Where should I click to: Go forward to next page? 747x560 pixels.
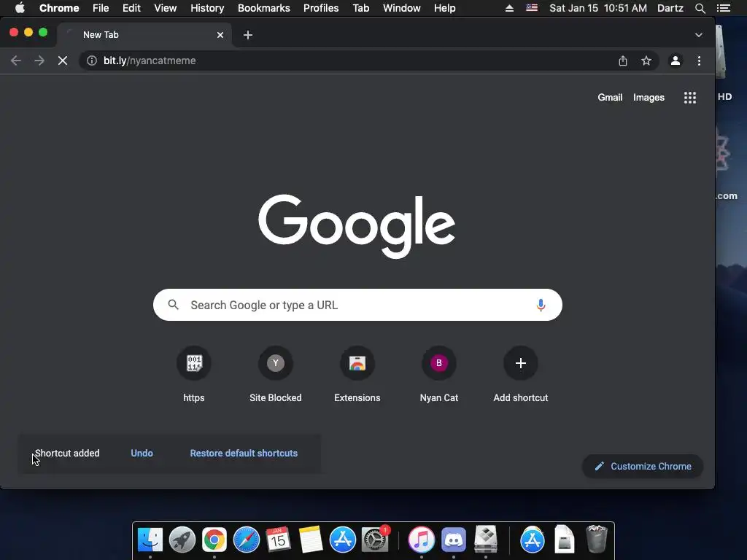click(39, 61)
